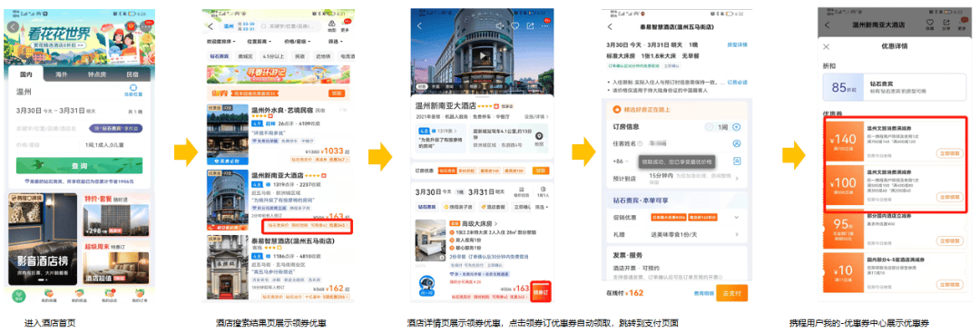
Task: Toggle the 酒店套餐 room filter chip
Action: coord(494,207)
